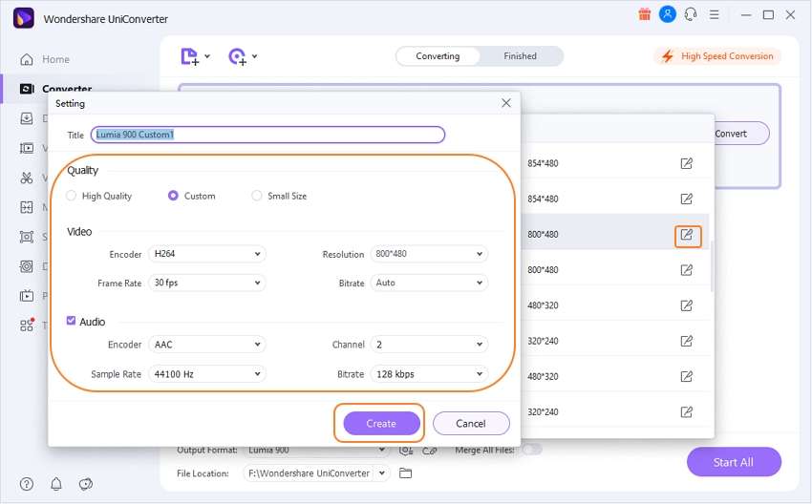Toggle Merge All Files switch
This screenshot has height=504, width=812.
click(532, 450)
